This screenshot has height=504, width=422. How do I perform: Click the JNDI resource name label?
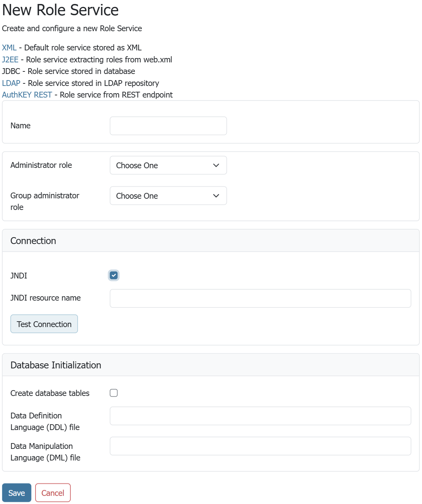coord(46,298)
